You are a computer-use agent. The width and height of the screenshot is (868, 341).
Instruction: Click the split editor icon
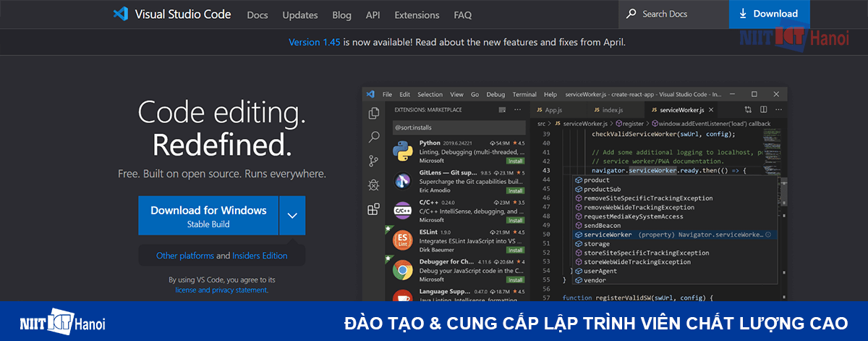tap(764, 110)
